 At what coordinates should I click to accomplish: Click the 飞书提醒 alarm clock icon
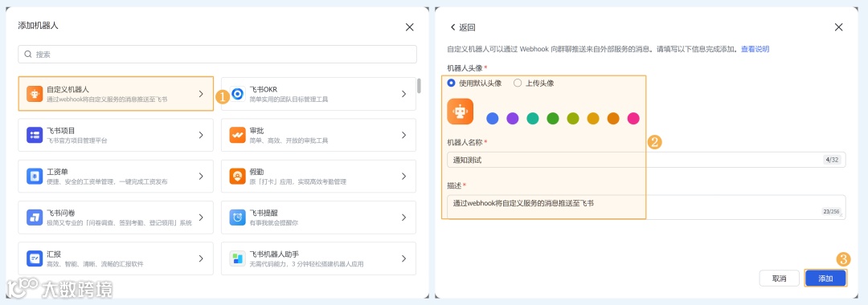tap(237, 218)
